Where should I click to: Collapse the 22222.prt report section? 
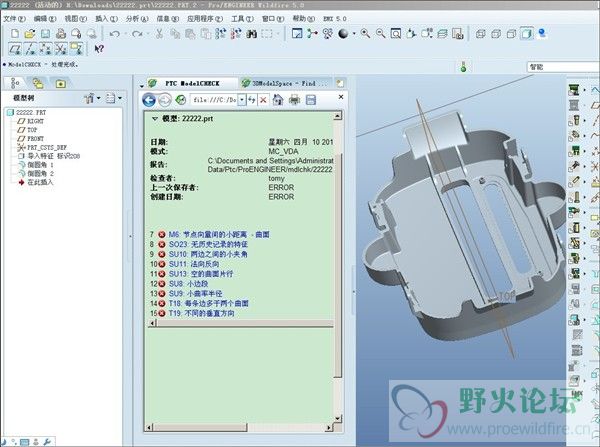pyautogui.click(x=155, y=119)
